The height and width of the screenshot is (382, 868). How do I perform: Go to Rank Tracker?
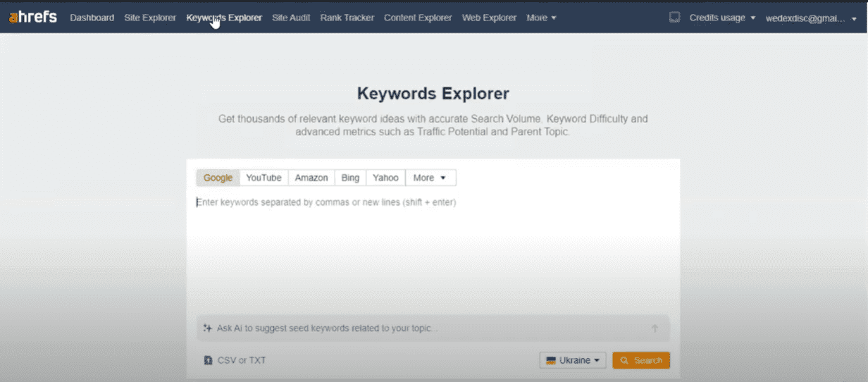(x=347, y=18)
